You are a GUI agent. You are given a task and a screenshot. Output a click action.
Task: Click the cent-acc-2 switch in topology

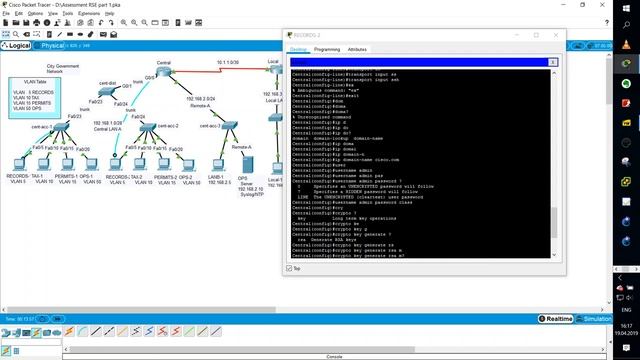147,127
